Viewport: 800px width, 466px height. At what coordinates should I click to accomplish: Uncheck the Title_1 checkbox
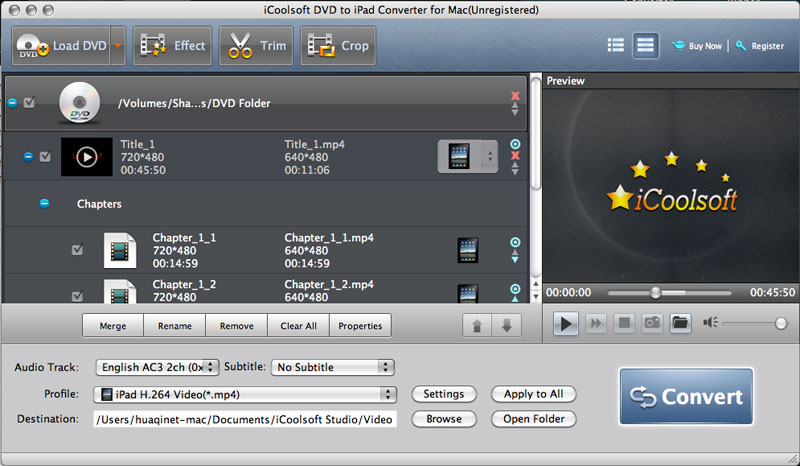(45, 157)
